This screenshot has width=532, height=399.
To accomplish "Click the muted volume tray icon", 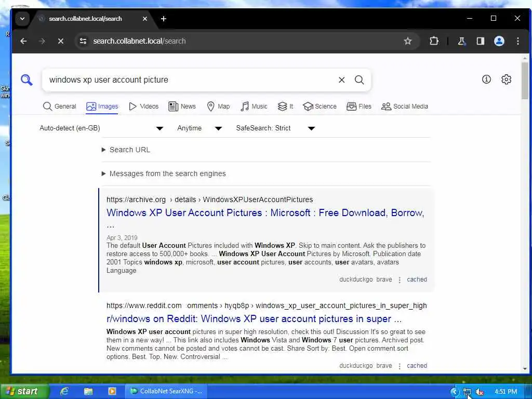I will [x=480, y=392].
